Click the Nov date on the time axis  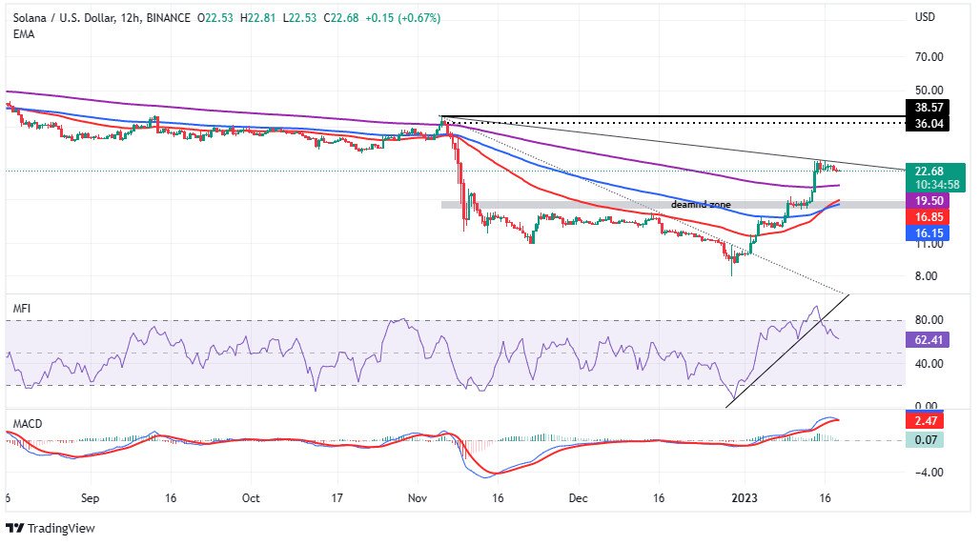pyautogui.click(x=417, y=498)
